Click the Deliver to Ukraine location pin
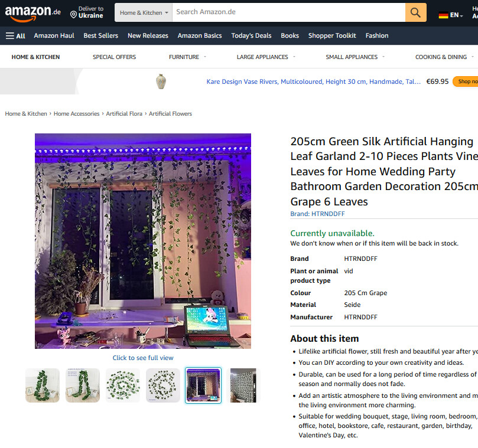This screenshot has width=478, height=448. coord(73,15)
